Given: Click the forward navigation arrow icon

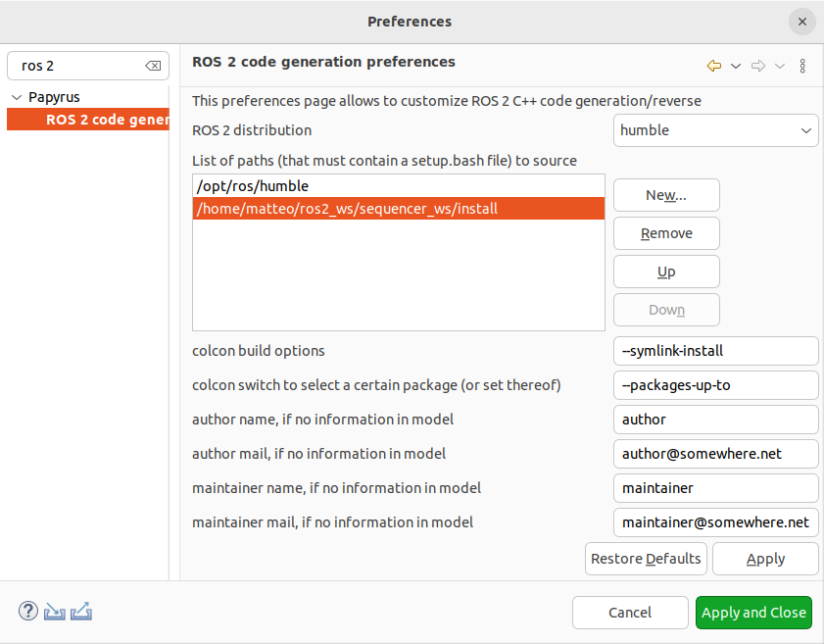Looking at the screenshot, I should [x=758, y=66].
